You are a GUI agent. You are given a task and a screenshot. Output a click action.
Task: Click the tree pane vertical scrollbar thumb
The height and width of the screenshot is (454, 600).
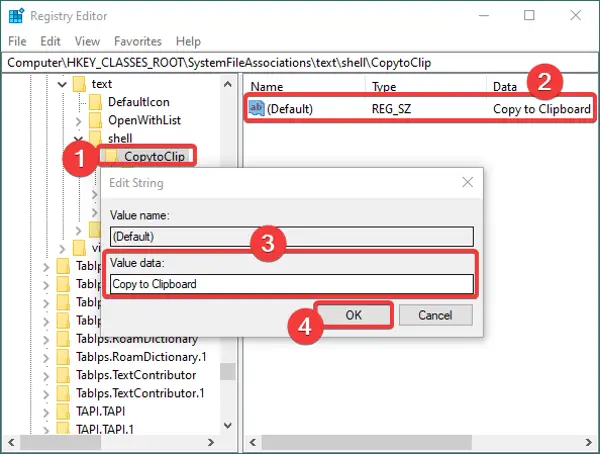228,371
